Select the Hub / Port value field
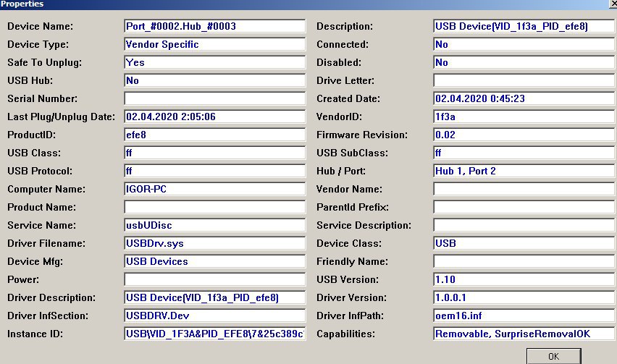The image size is (617, 364). [524, 171]
